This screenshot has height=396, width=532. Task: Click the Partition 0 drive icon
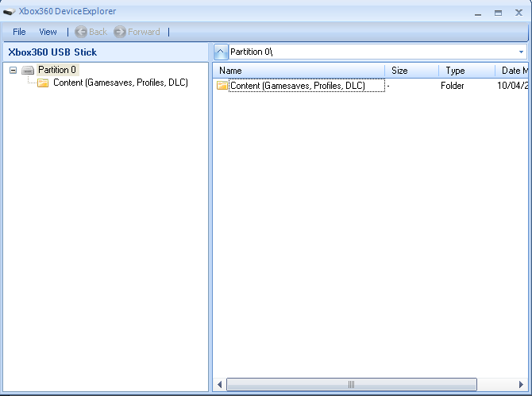pos(28,70)
